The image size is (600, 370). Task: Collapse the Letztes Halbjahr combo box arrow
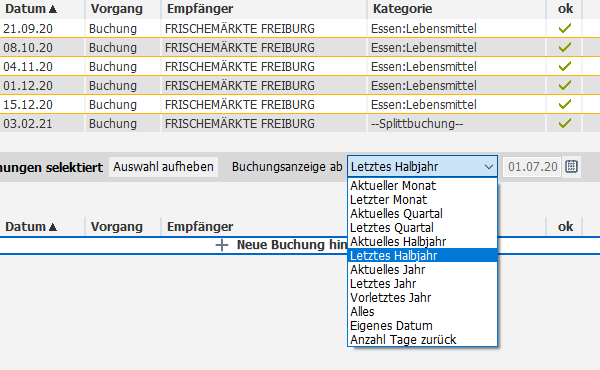489,167
